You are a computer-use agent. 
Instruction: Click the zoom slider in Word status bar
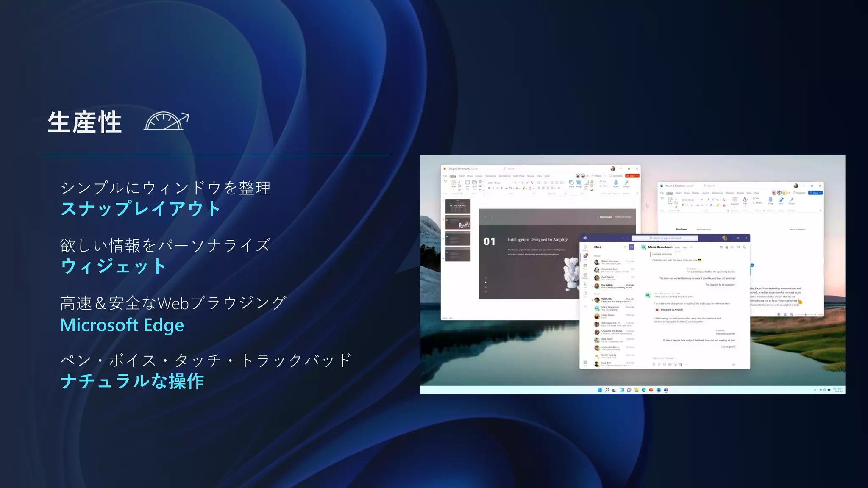tap(805, 315)
